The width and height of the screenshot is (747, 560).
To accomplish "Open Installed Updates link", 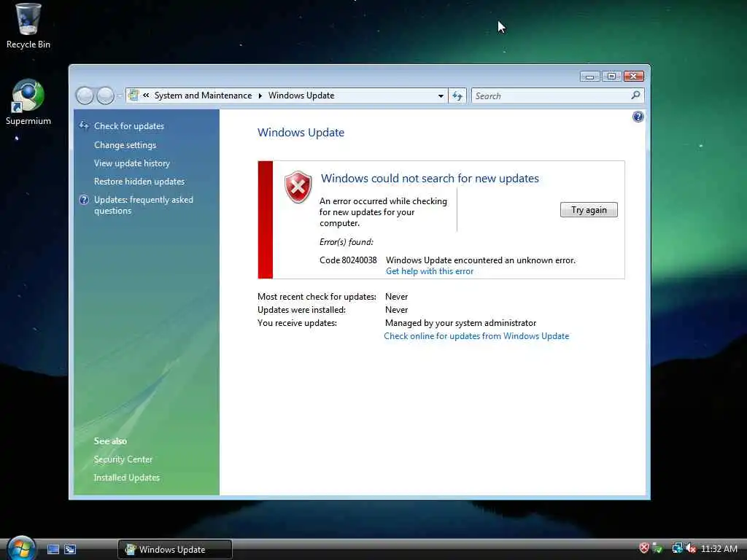I will coord(127,478).
